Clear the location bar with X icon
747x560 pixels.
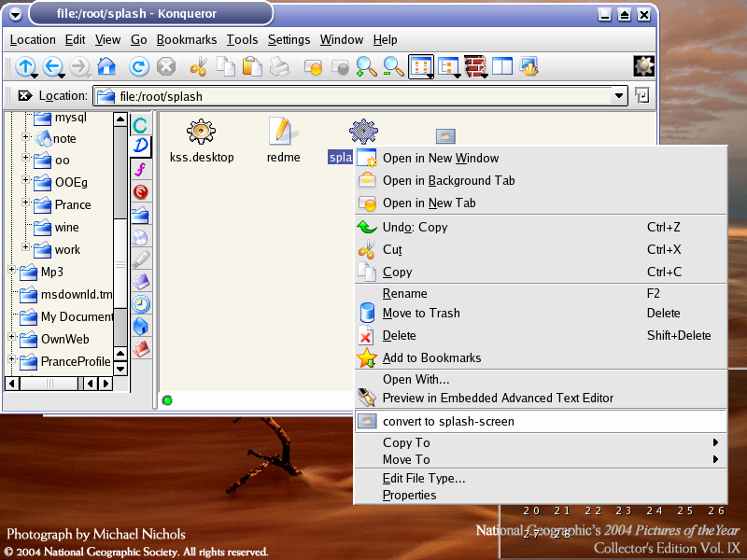point(25,96)
